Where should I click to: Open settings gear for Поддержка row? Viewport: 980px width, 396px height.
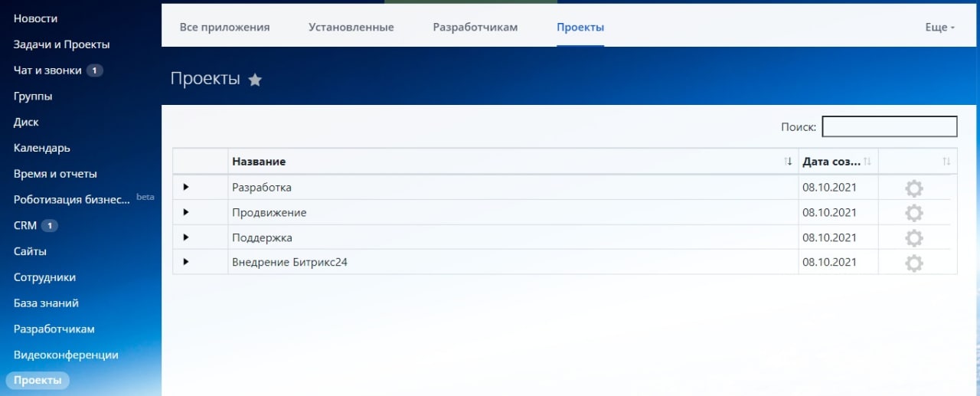pyautogui.click(x=913, y=238)
